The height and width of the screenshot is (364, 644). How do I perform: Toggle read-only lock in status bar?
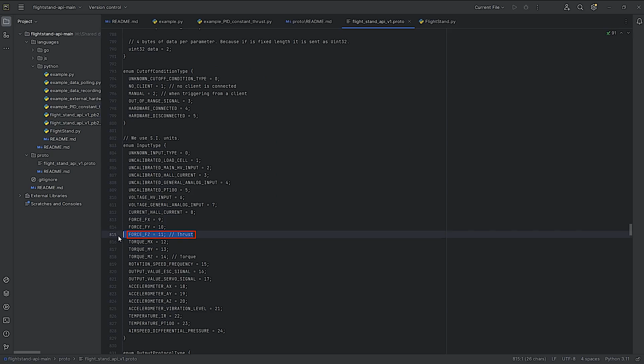(x=638, y=359)
